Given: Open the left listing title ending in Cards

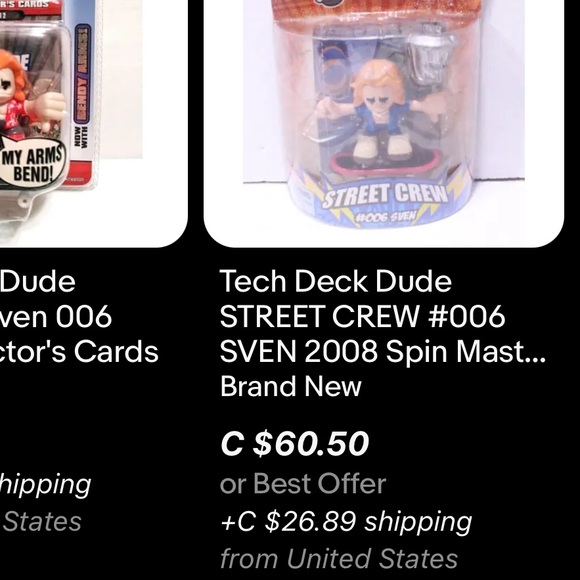Looking at the screenshot, I should (79, 316).
